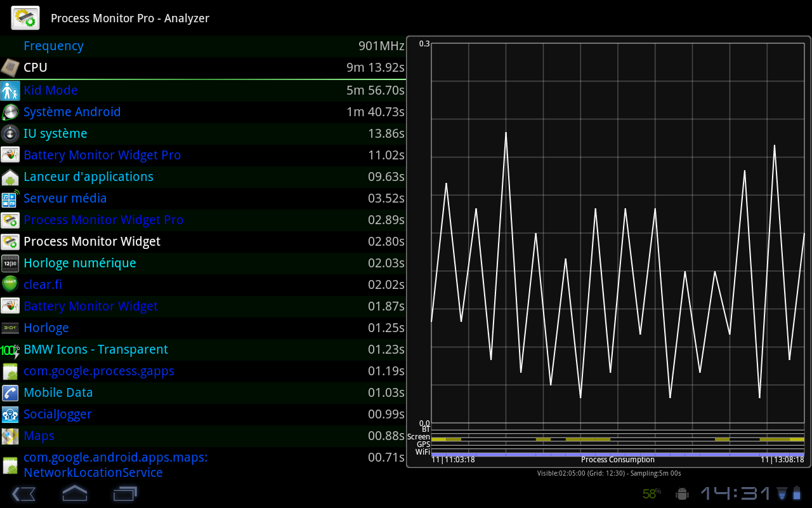The height and width of the screenshot is (508, 812).
Task: Select Process Monitor Widget Pro label
Action: coord(103,220)
